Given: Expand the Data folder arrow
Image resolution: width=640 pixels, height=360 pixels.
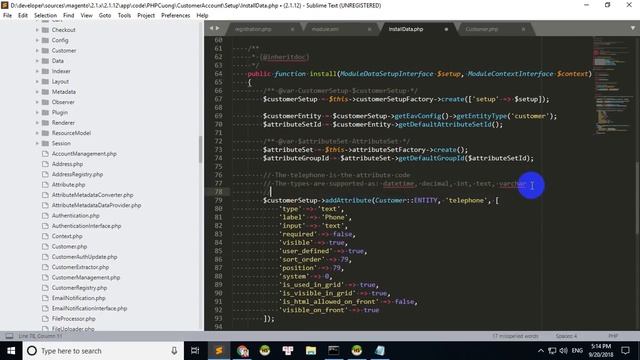Looking at the screenshot, I should coord(37,61).
